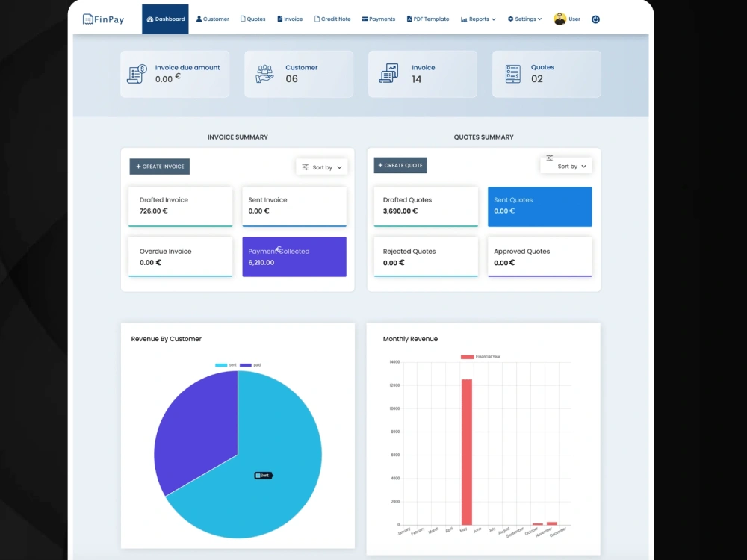This screenshot has width=747, height=560.
Task: Select the Drafted Invoice tile
Action: [x=181, y=207]
